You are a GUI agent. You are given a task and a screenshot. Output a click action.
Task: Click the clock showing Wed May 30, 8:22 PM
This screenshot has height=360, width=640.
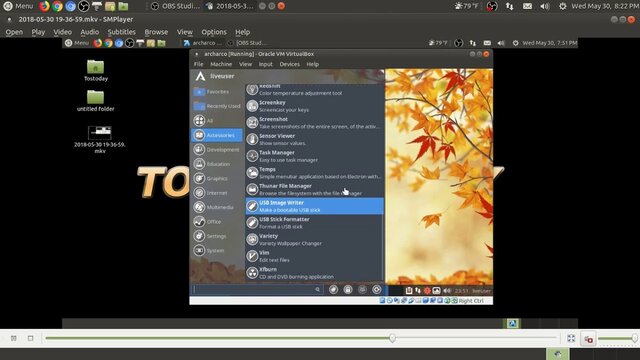point(605,6)
